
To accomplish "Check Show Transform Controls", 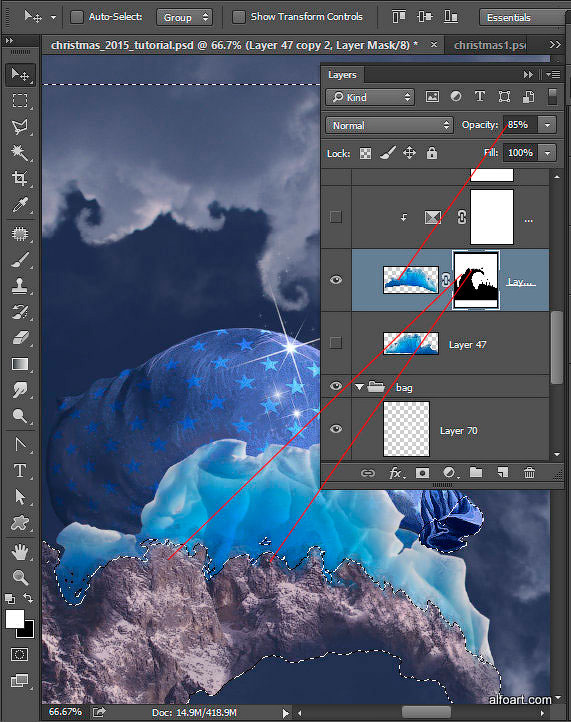I will pos(239,17).
